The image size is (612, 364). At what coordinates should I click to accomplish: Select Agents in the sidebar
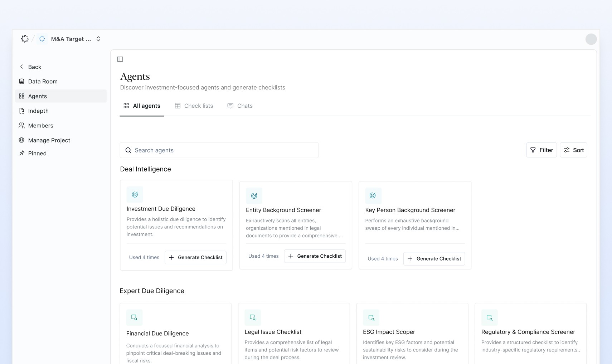(61, 96)
